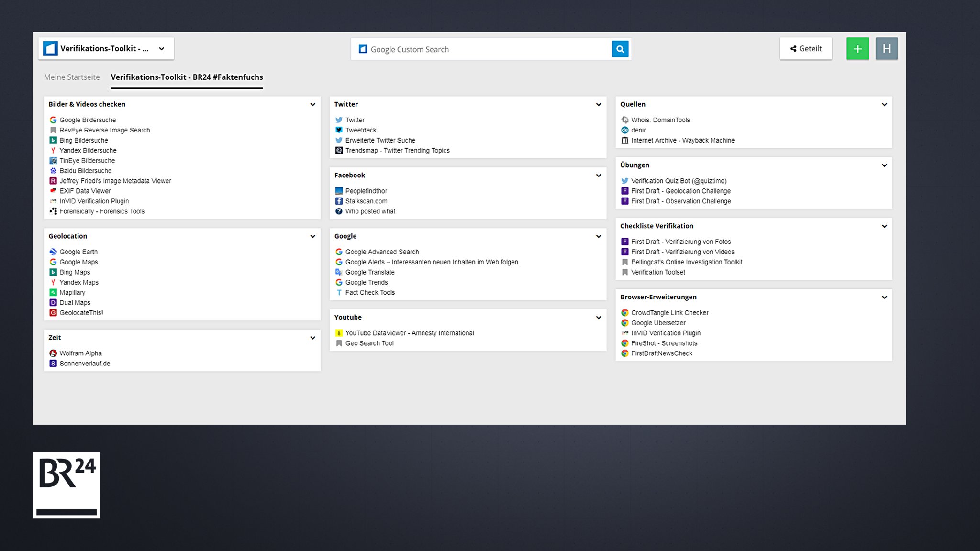
Task: Collapse the Google widget
Action: [598, 236]
